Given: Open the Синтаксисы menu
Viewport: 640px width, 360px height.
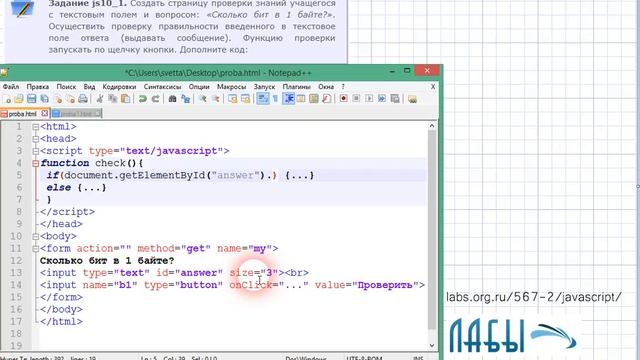Looking at the screenshot, I should tap(162, 87).
